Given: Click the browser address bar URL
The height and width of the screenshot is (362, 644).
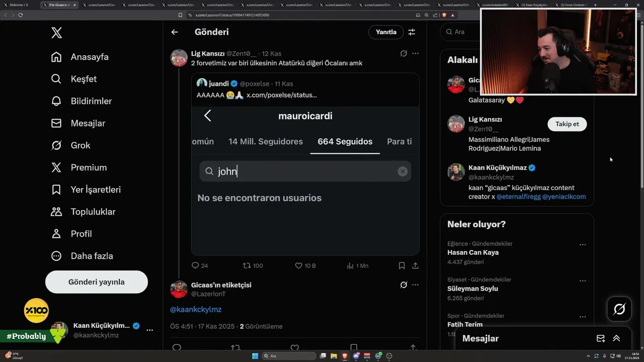Looking at the screenshot, I should [x=232, y=15].
